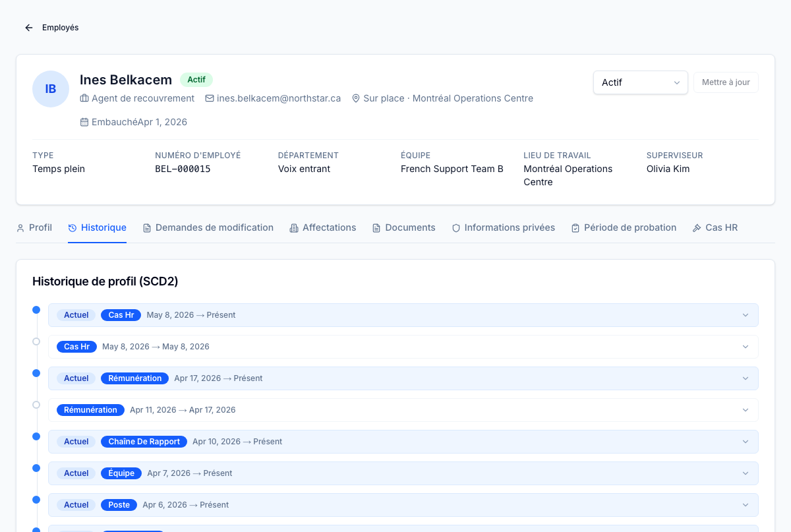Open the Informations privées tab
The height and width of the screenshot is (532, 791).
coord(503,227)
